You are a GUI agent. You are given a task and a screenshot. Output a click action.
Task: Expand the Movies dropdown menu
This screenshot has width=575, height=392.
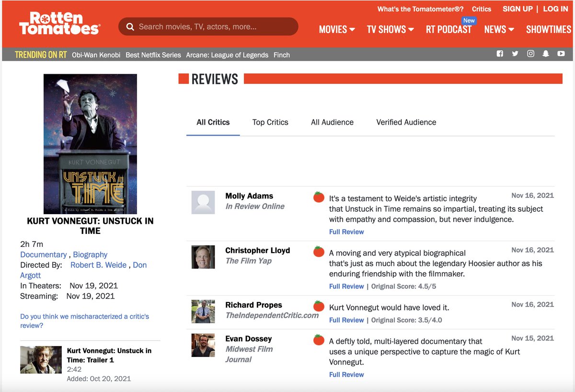[337, 29]
